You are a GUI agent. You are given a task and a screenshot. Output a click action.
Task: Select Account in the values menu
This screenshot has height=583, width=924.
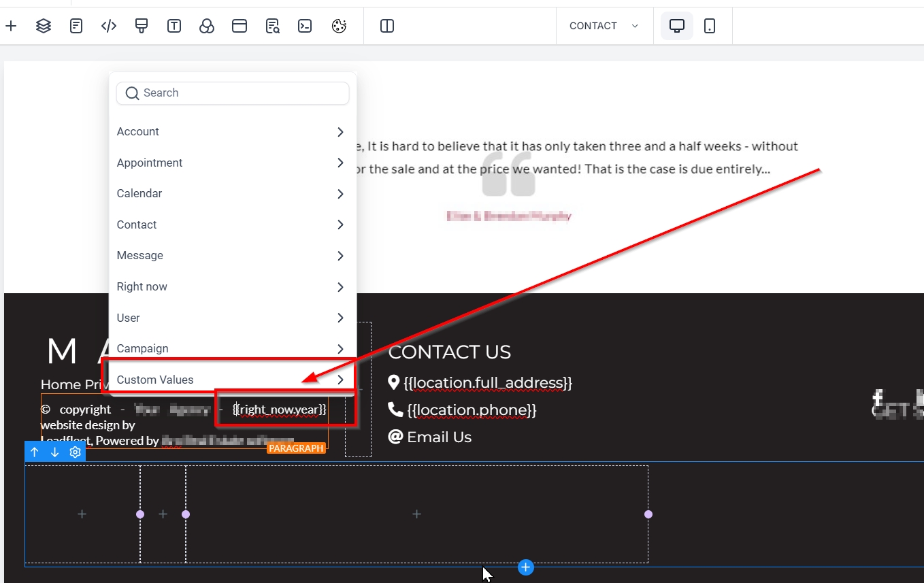[231, 131]
